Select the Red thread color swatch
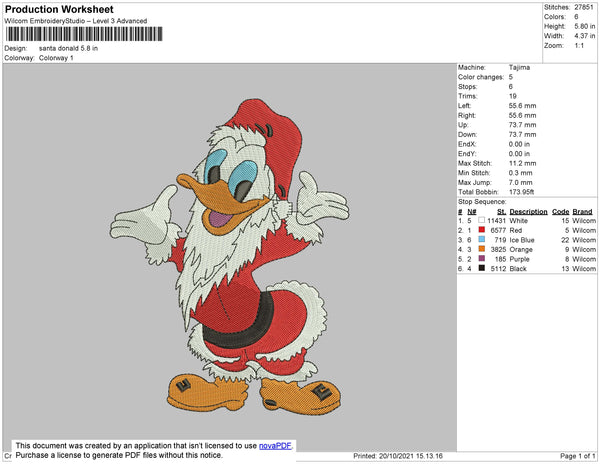 [x=482, y=230]
